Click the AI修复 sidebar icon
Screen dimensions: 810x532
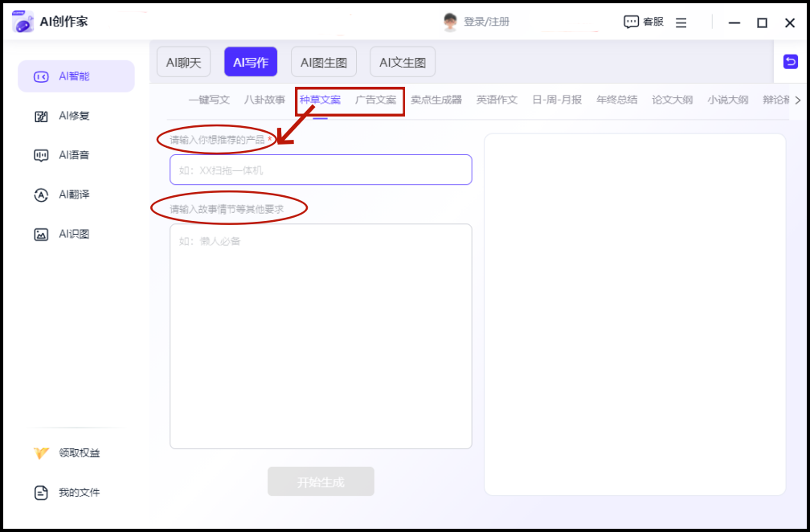tap(41, 117)
